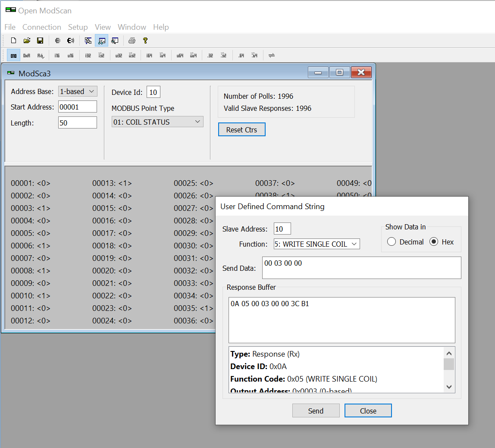The image size is (495, 448).
Task: Create a new document with the blank page icon
Action: coord(13,41)
